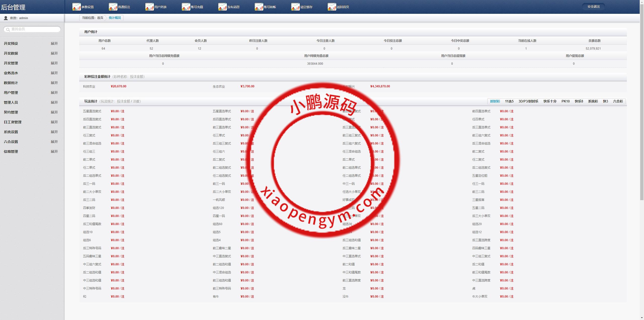
Task: Switch to the PK10 tab
Action: pos(565,101)
